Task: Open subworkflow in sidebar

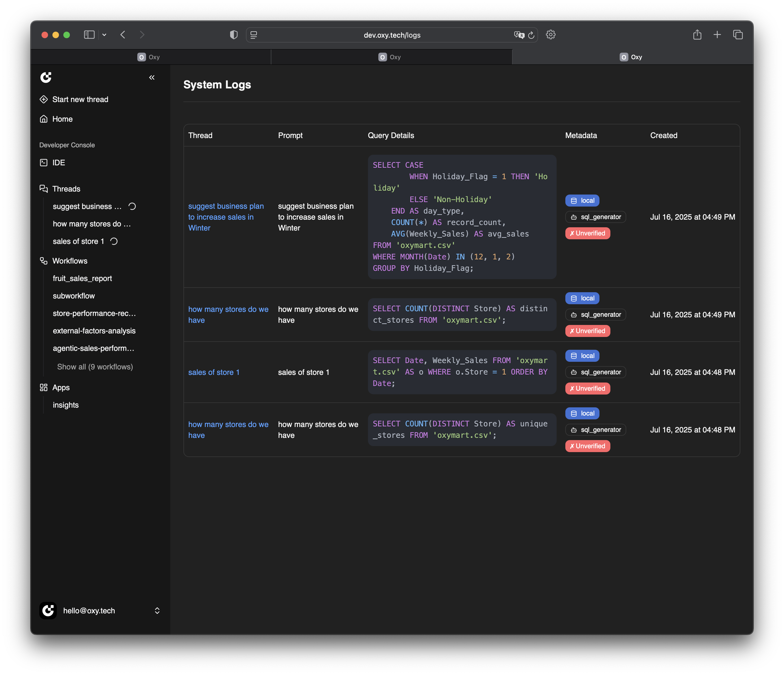Action: pyautogui.click(x=74, y=296)
